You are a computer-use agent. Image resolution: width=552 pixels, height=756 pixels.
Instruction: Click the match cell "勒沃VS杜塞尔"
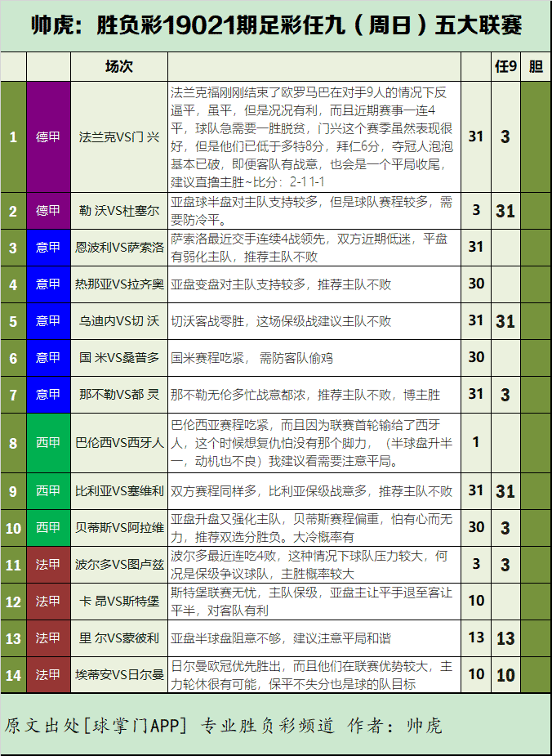(119, 211)
